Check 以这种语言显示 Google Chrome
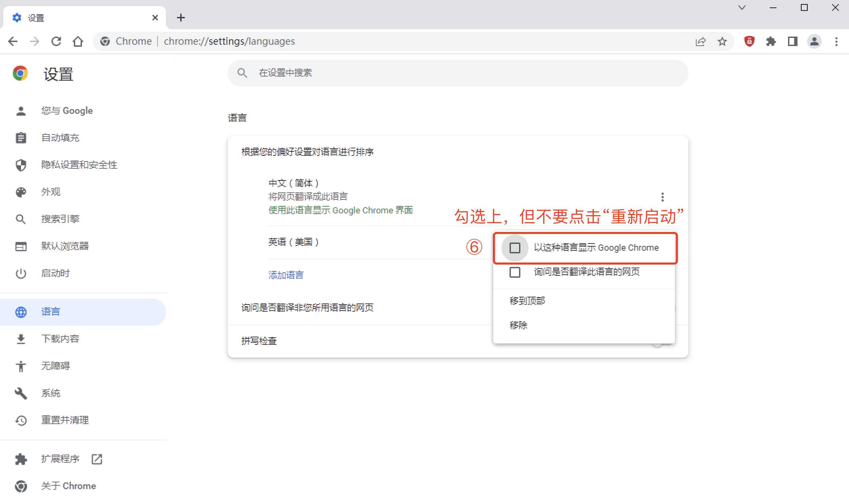 click(x=514, y=248)
